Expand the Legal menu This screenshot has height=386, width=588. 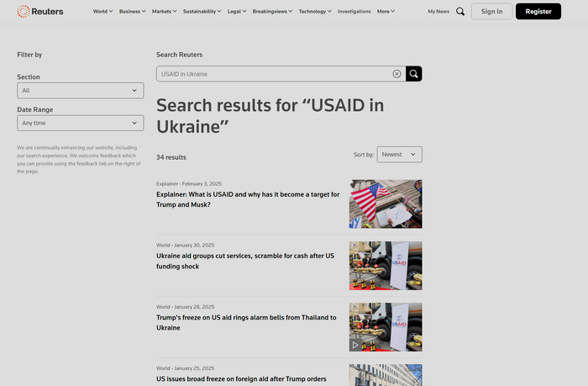point(237,12)
